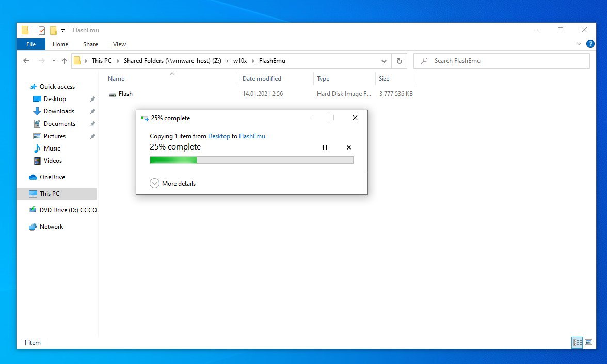Select Shared Folders (Z:) breadcrumb segment

pos(172,61)
